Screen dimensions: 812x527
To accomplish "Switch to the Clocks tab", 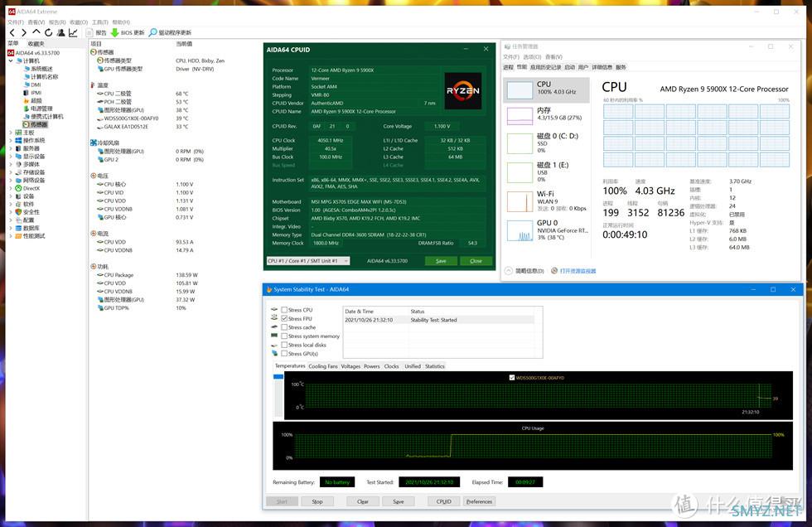I will [x=391, y=366].
